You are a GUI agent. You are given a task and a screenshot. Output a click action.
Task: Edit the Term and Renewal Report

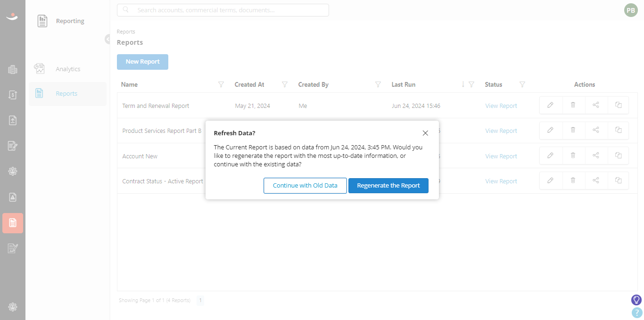551,105
